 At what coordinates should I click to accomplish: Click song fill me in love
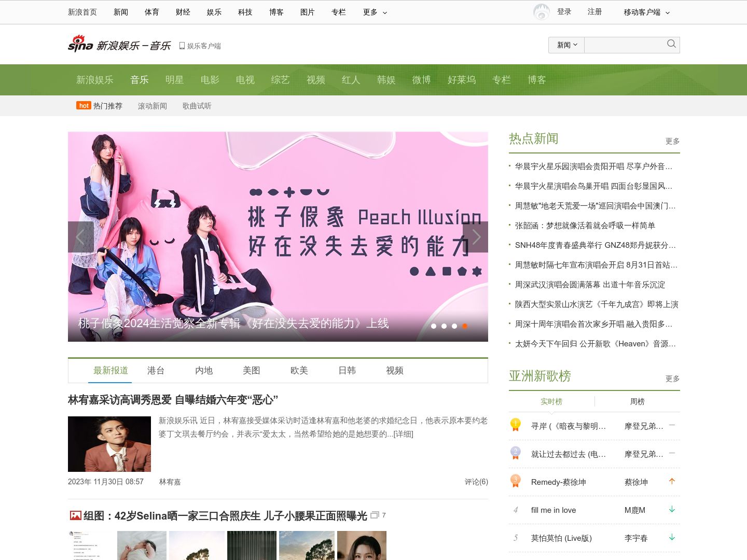tap(554, 510)
